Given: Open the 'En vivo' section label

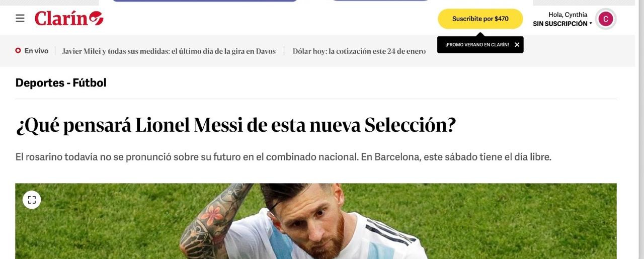Looking at the screenshot, I should (36, 51).
